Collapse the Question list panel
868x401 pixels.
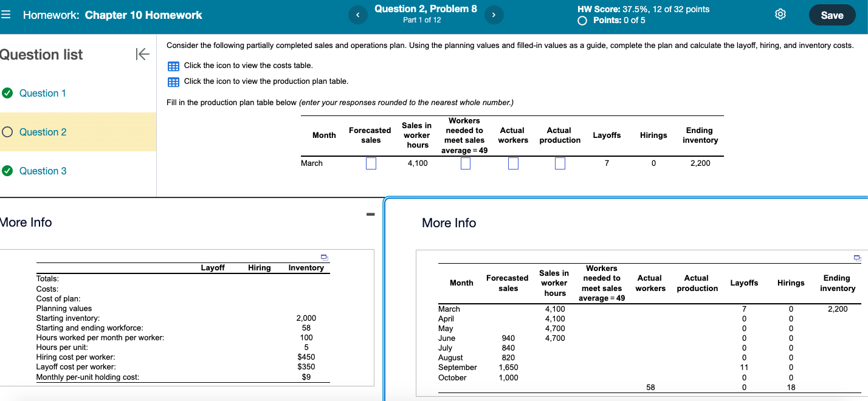[x=142, y=54]
